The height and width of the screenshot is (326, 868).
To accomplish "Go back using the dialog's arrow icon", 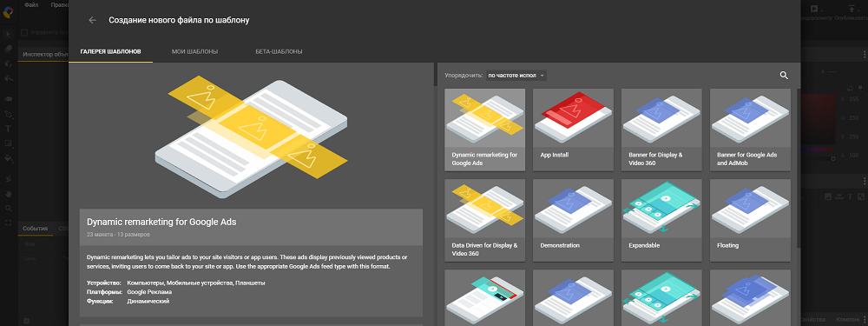I will pos(93,20).
